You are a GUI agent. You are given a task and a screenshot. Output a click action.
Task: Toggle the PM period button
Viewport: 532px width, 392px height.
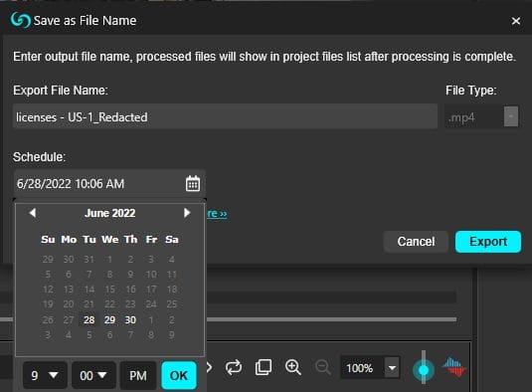[138, 375]
